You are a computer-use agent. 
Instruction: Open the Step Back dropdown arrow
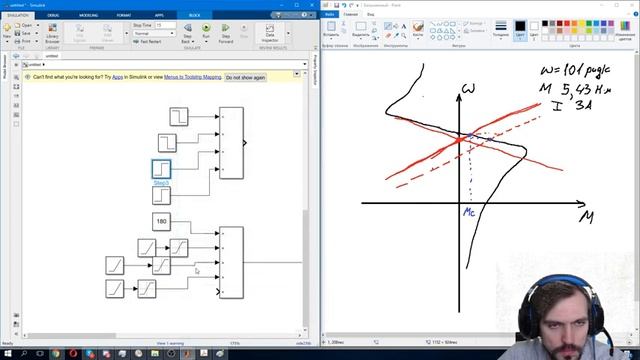coord(193,42)
